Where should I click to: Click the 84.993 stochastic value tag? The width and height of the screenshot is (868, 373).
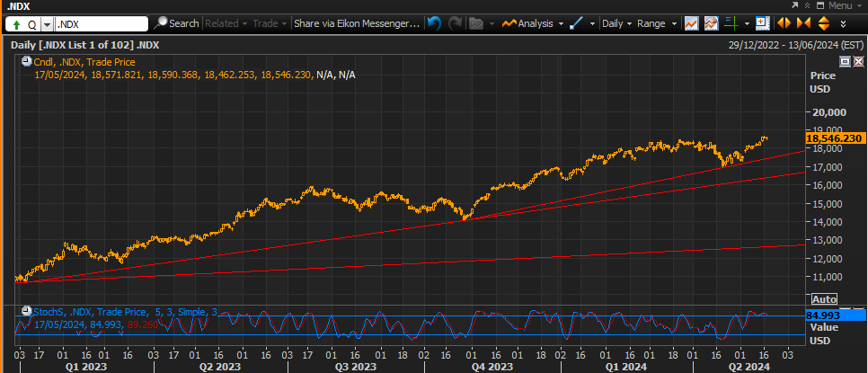834,315
